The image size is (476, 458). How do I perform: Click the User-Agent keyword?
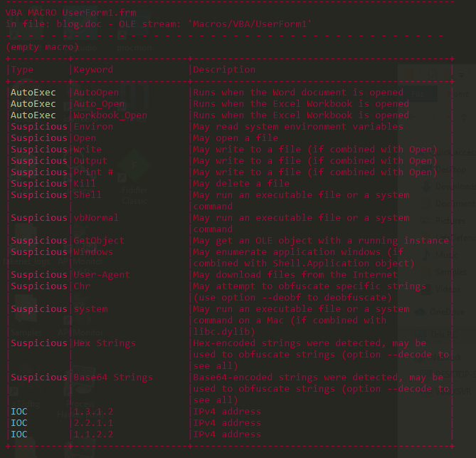(x=102, y=275)
